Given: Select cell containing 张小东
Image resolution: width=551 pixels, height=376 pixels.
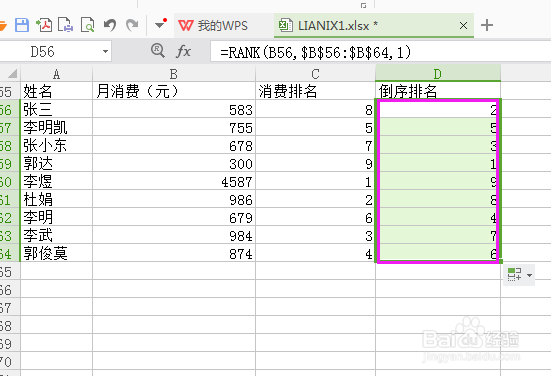Looking at the screenshot, I should point(57,145).
